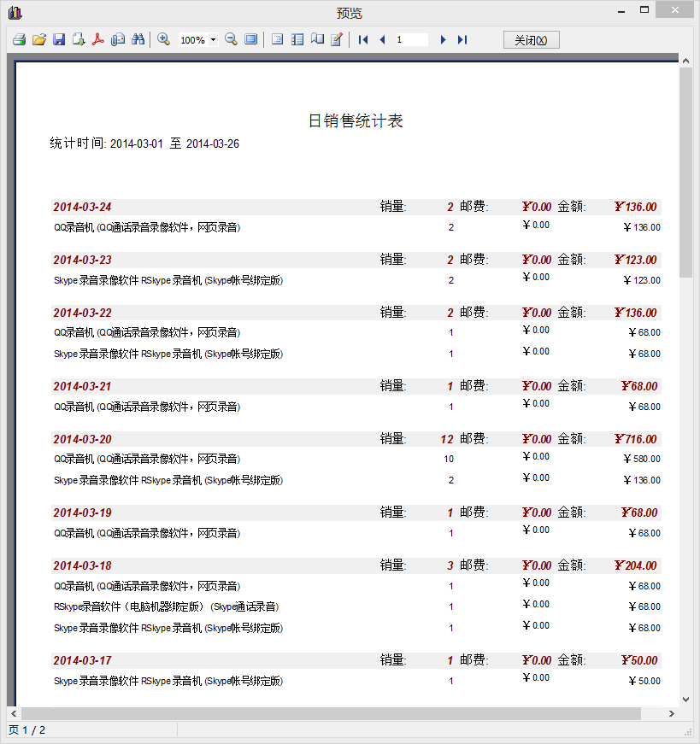700x744 pixels.
Task: Click the facing pages layout icon
Action: [315, 39]
